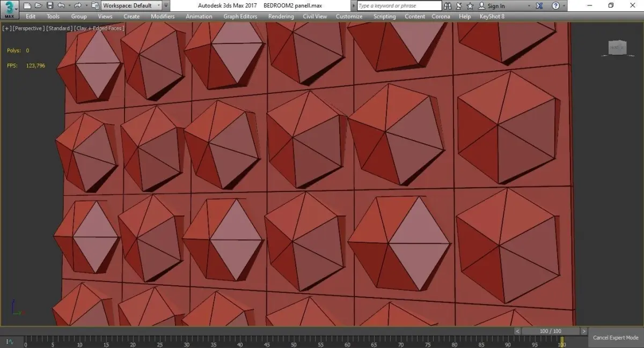This screenshot has width=644, height=348.
Task: Click the [+] viewport general label
Action: pyautogui.click(x=6, y=28)
